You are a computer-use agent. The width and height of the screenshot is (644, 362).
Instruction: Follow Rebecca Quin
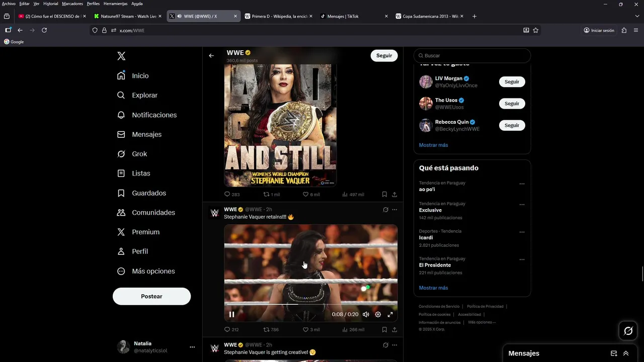pos(512,125)
